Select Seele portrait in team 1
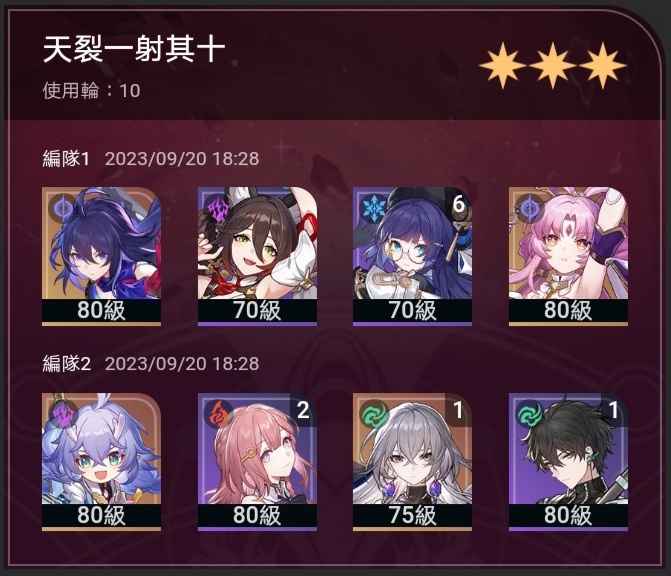 (101, 256)
